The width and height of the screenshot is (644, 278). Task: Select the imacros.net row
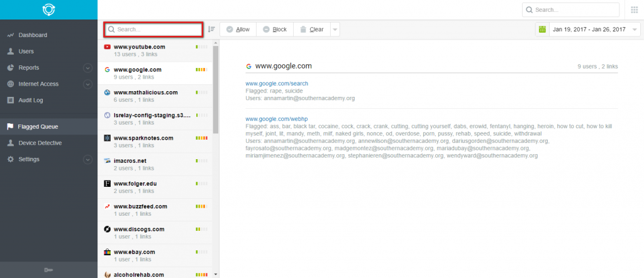[155, 164]
